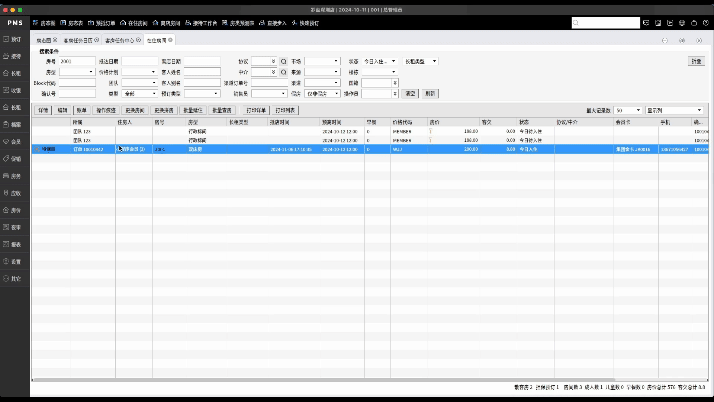Screen dimensions: 714x402
Task: Click the 打印列表 button
Action: point(286,110)
